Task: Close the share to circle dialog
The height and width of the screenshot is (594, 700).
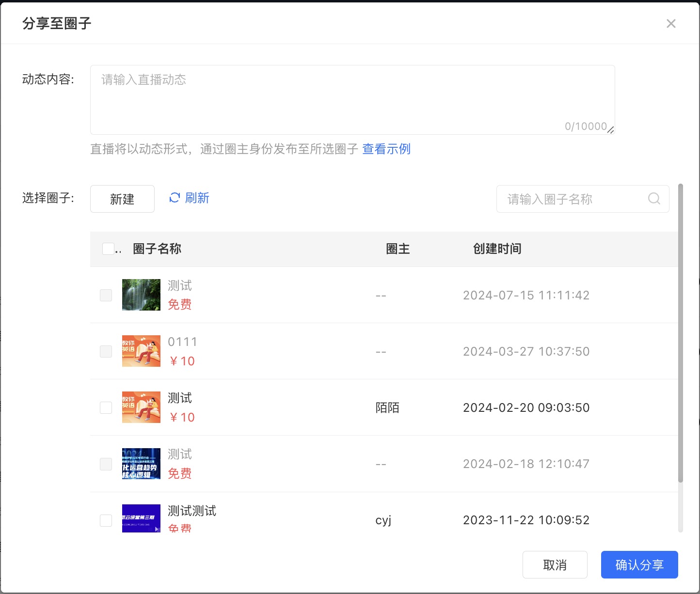Action: click(671, 24)
